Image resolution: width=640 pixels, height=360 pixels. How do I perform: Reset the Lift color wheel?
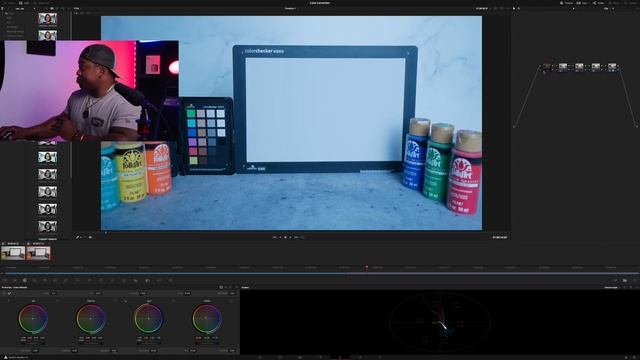[x=57, y=301]
